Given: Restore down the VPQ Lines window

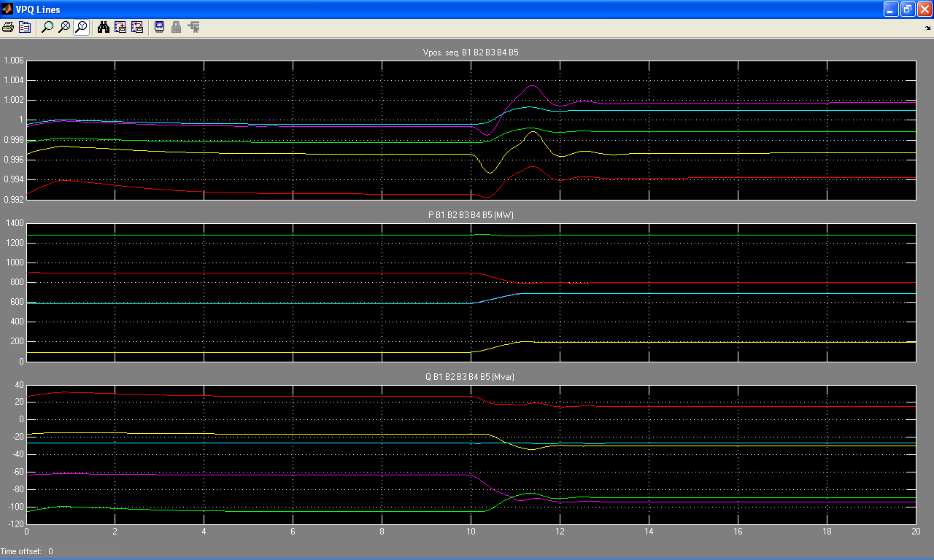Looking at the screenshot, I should coord(907,9).
